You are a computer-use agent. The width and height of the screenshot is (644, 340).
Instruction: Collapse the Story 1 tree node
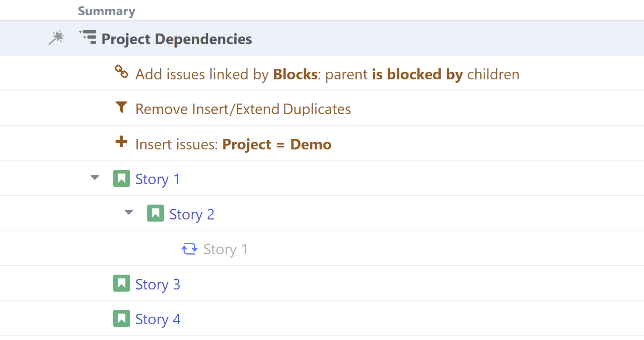(94, 178)
